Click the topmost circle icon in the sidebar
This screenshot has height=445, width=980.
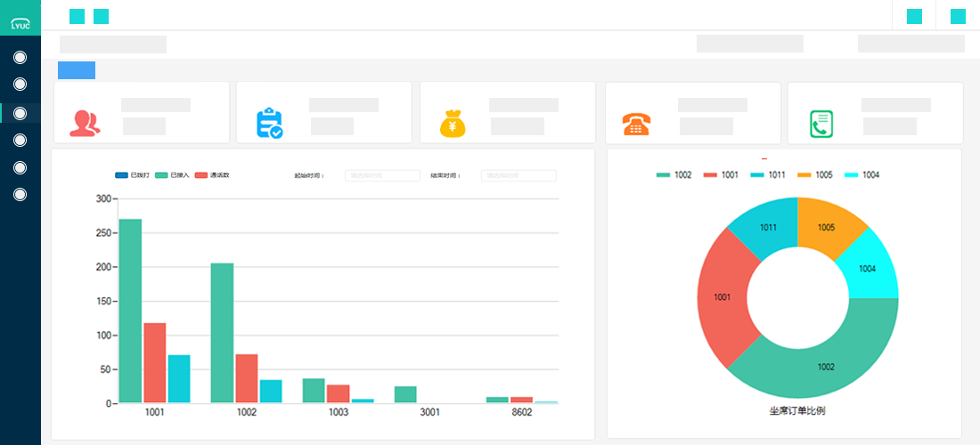point(20,58)
